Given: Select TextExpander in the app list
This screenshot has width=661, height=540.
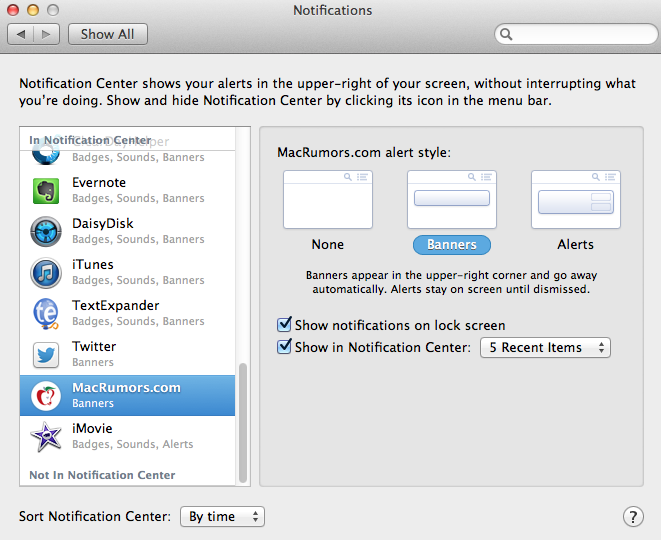Looking at the screenshot, I should tap(127, 313).
